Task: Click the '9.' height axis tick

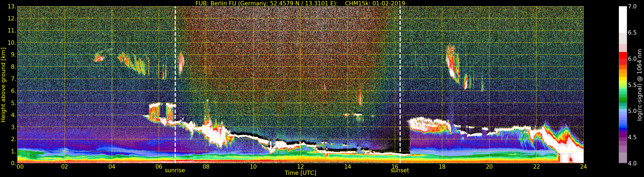Action: 14,55
